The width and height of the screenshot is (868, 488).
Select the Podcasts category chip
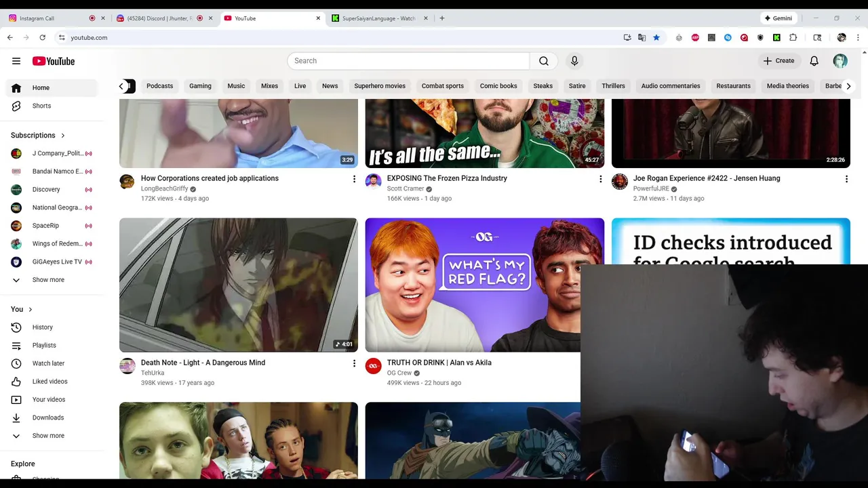(x=159, y=86)
